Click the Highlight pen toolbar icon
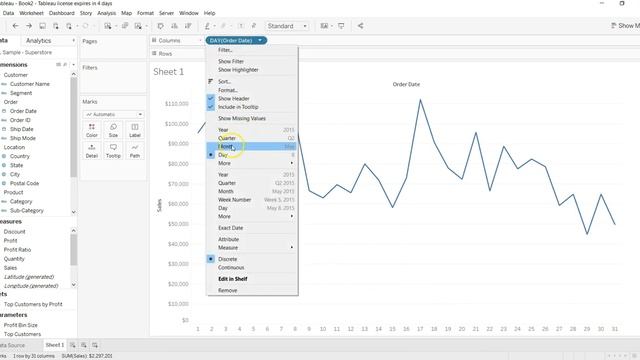Screen dimensions: 640x360 pos(207,26)
